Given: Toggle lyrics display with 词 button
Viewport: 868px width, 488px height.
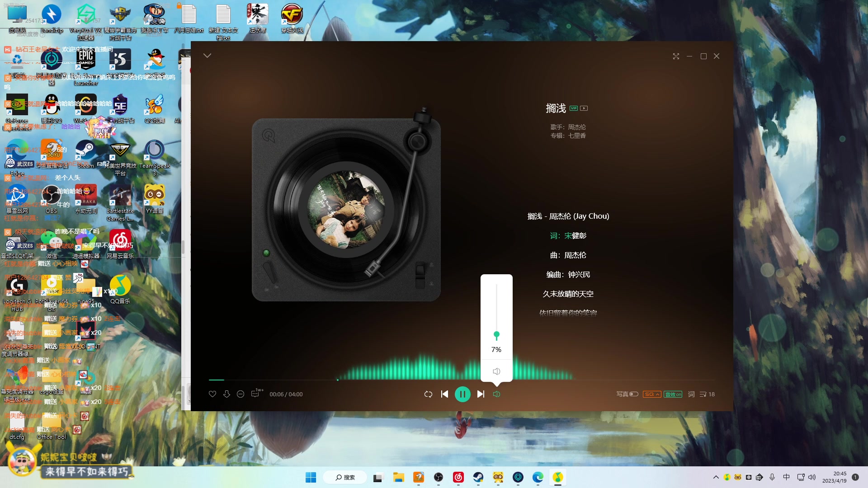Looking at the screenshot, I should [691, 394].
